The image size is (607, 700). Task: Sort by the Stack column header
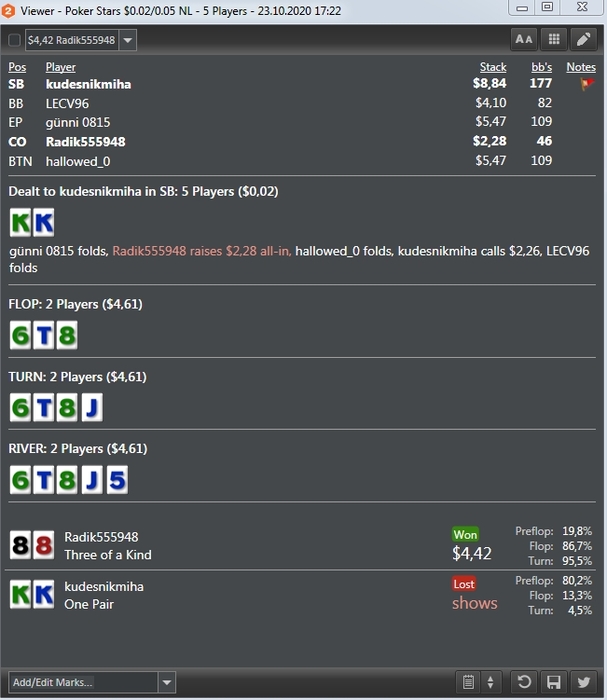[x=493, y=67]
